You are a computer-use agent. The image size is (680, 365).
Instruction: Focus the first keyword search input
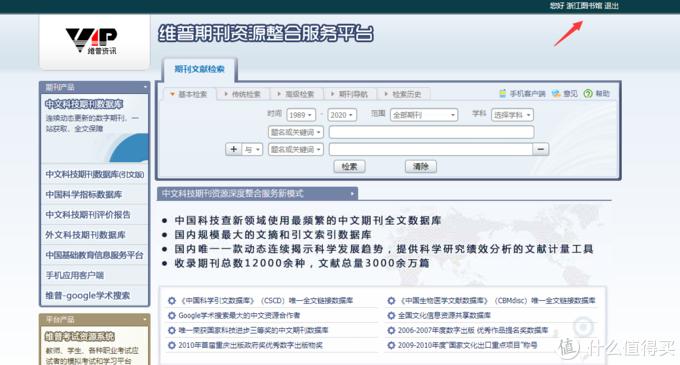click(x=432, y=132)
